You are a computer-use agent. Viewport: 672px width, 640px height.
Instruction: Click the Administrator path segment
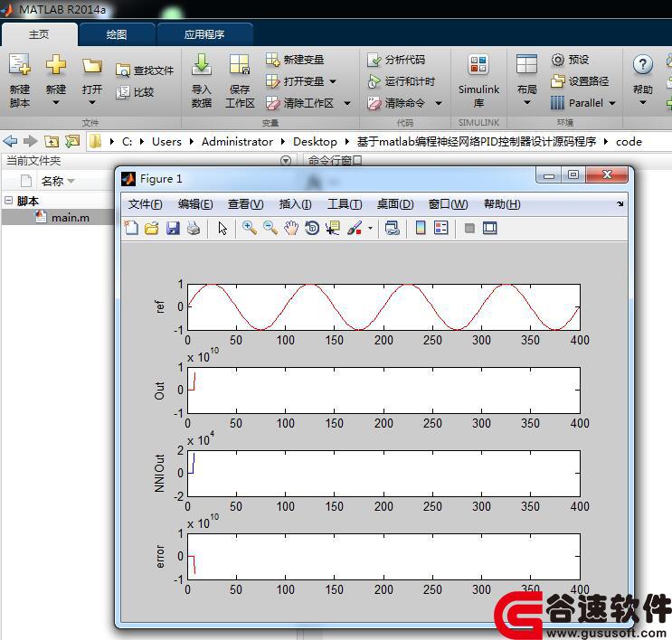pos(237,141)
